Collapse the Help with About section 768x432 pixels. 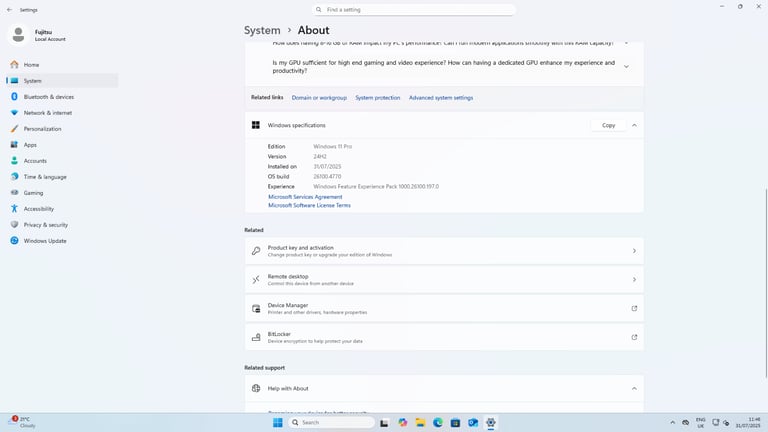(x=634, y=388)
